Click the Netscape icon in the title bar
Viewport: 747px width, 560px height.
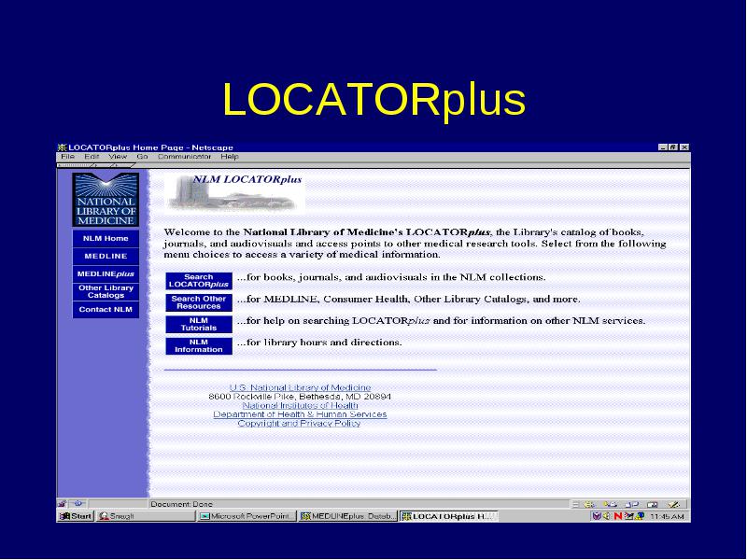pos(62,147)
